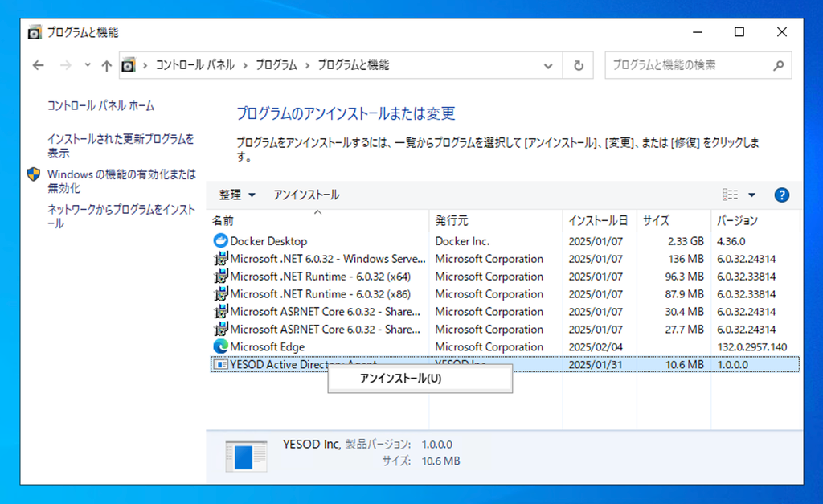The height and width of the screenshot is (504, 823).
Task: Click the control panel icon in address bar
Action: pyautogui.click(x=129, y=65)
